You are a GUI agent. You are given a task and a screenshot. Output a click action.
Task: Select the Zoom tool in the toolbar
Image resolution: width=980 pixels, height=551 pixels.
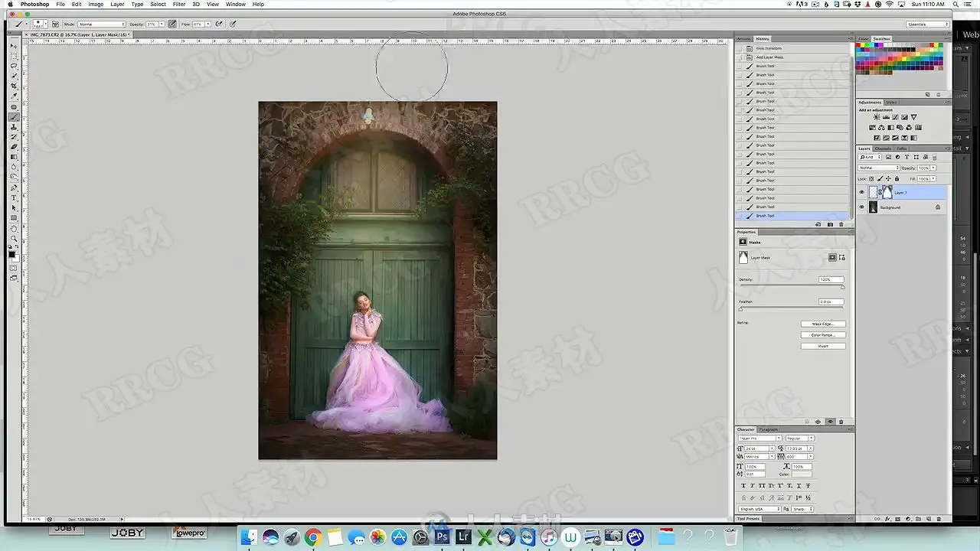pos(14,238)
